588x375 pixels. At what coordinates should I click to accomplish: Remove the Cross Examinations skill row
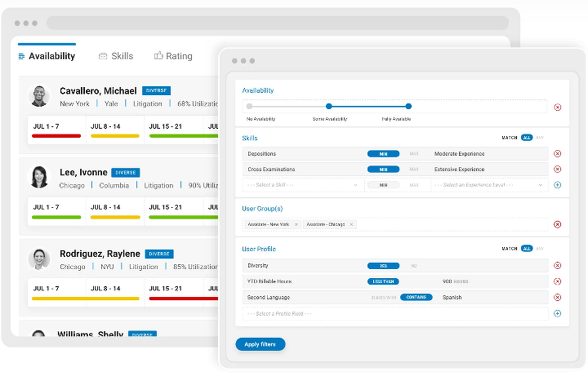click(557, 169)
